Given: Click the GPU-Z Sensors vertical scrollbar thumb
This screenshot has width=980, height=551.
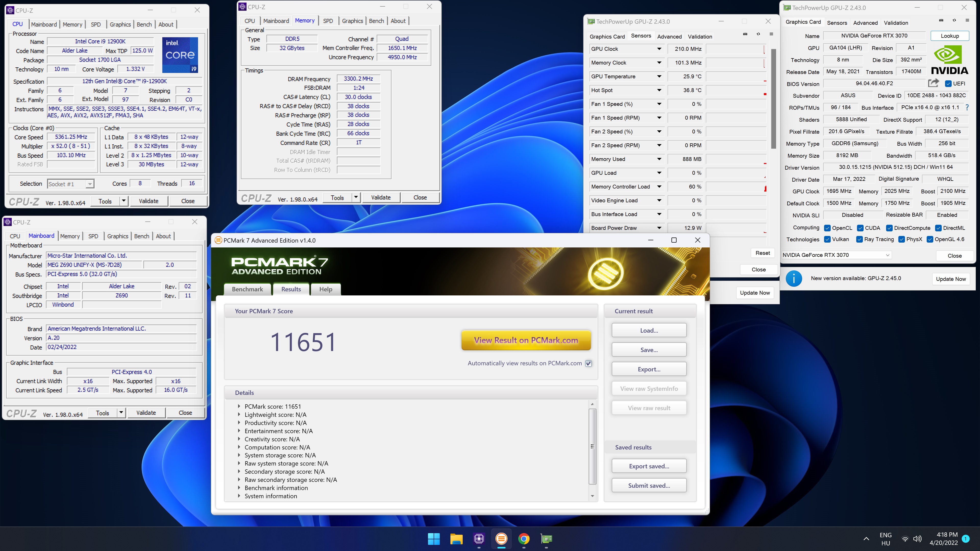Looking at the screenshot, I should coord(774,99).
